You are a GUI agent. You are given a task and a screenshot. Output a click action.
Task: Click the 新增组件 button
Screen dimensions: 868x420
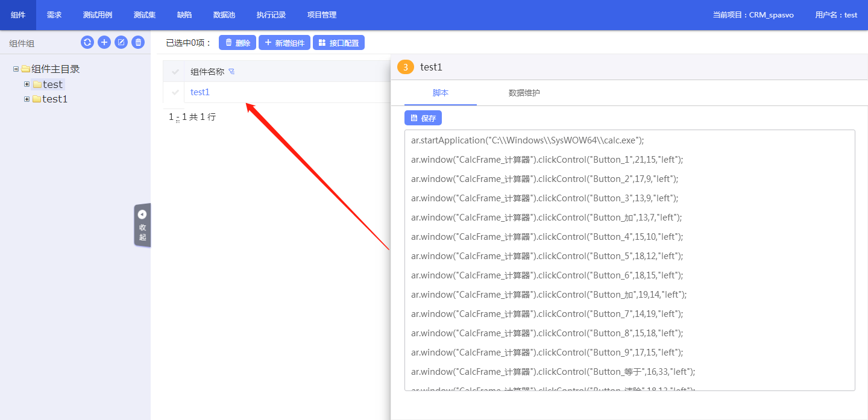pos(285,43)
